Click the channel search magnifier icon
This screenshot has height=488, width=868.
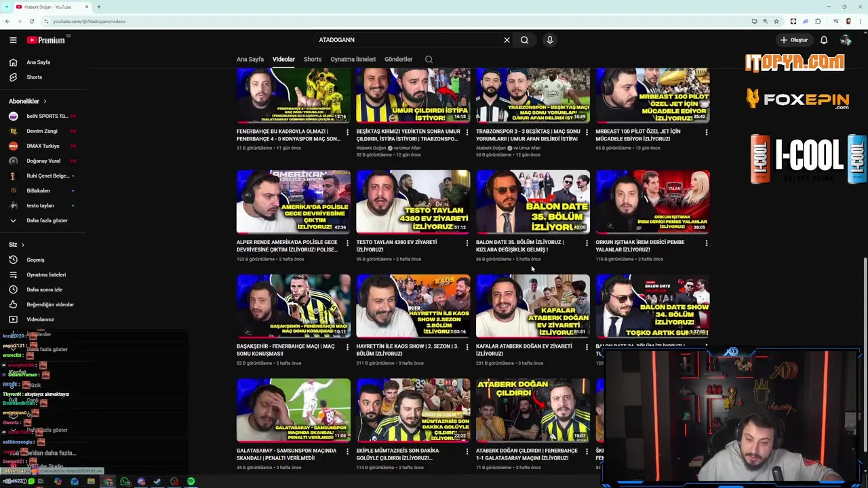429,59
